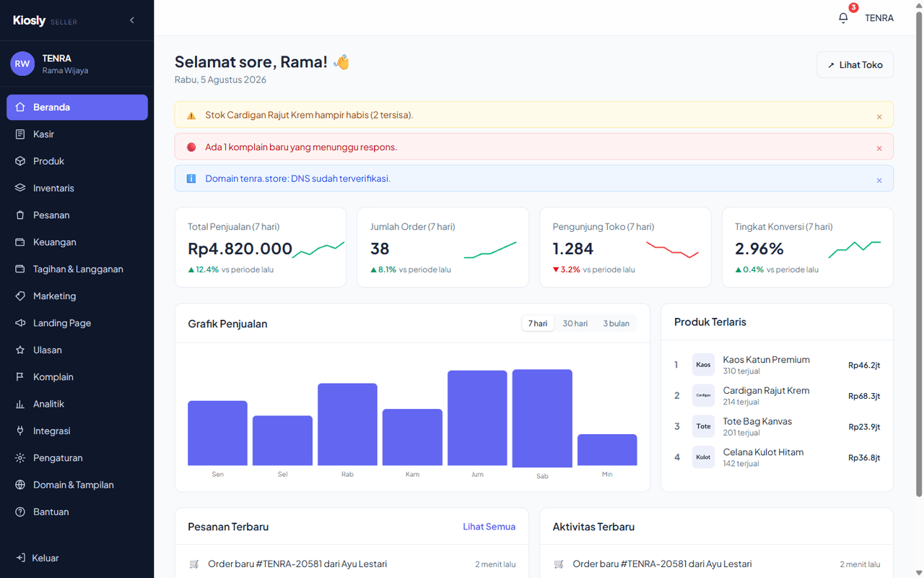The height and width of the screenshot is (578, 924).
Task: Open order #TENRA-20581 in Pesanan Terbaru
Action: pyautogui.click(x=352, y=564)
